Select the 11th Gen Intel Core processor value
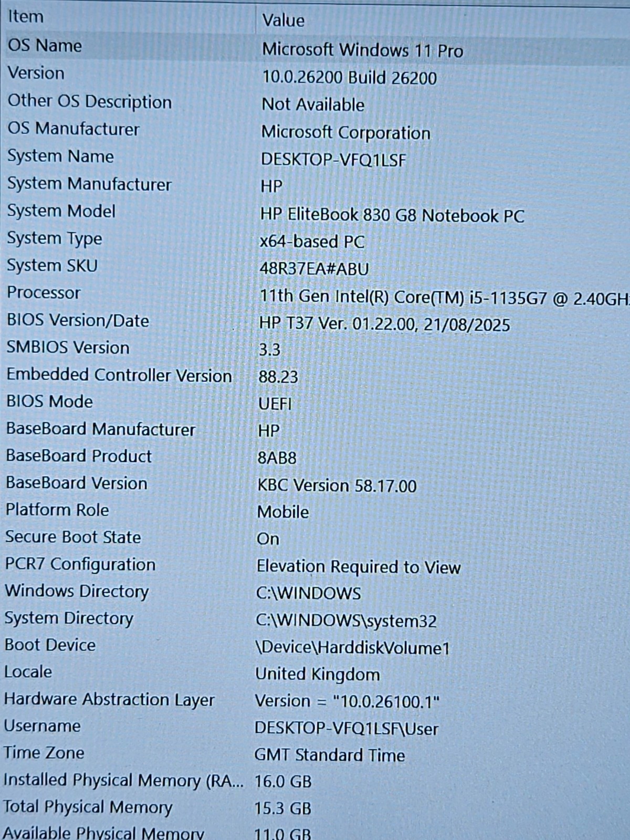Viewport: 630px width, 840px height. point(444,297)
